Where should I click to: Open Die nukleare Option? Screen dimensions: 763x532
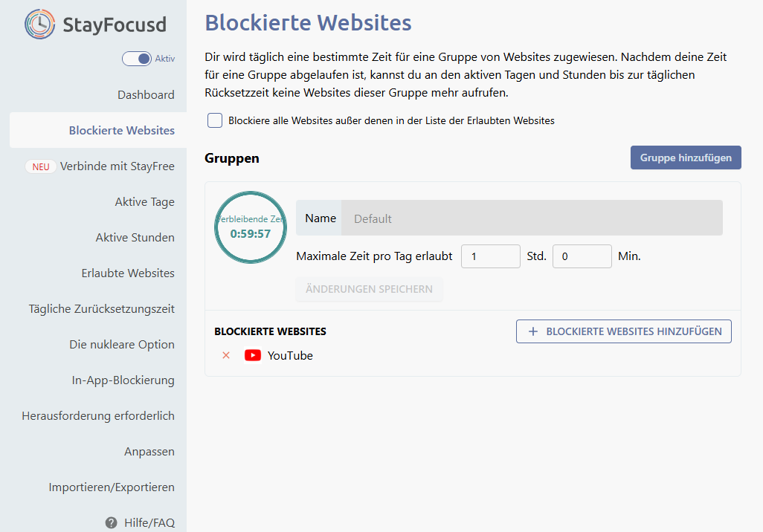coord(122,344)
